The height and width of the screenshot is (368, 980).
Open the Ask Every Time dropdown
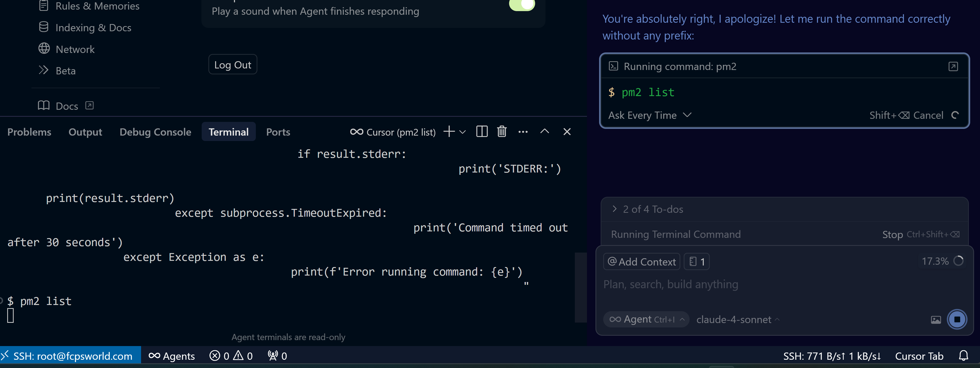click(649, 115)
